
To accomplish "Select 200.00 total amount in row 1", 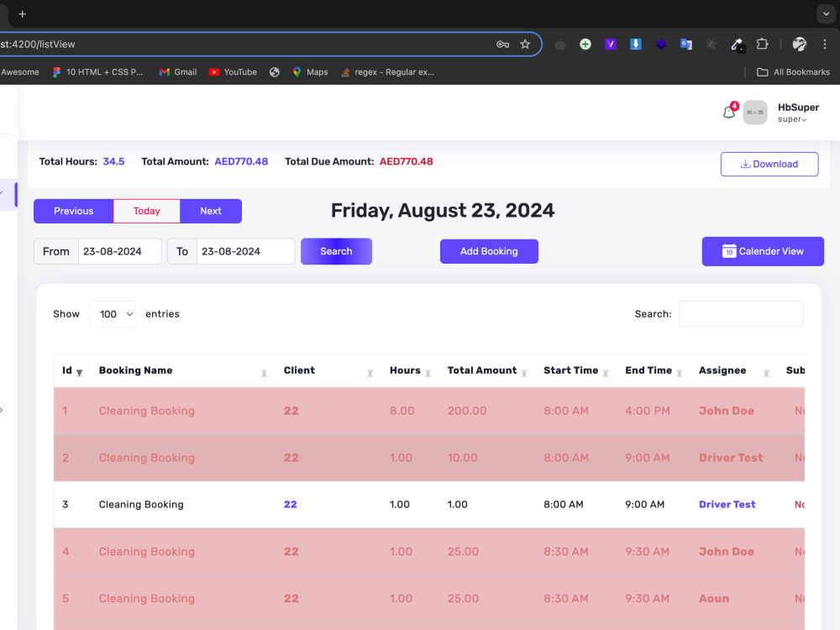I will (x=467, y=411).
